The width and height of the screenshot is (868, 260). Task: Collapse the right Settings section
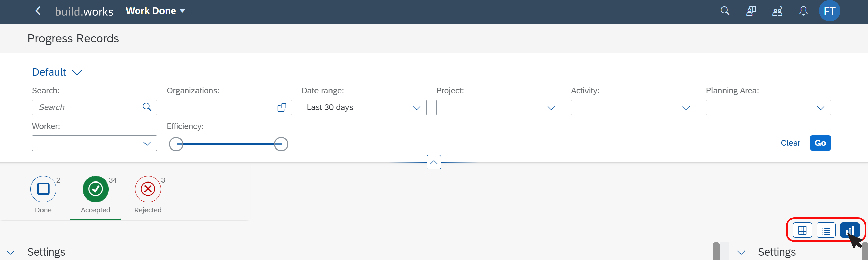(741, 252)
